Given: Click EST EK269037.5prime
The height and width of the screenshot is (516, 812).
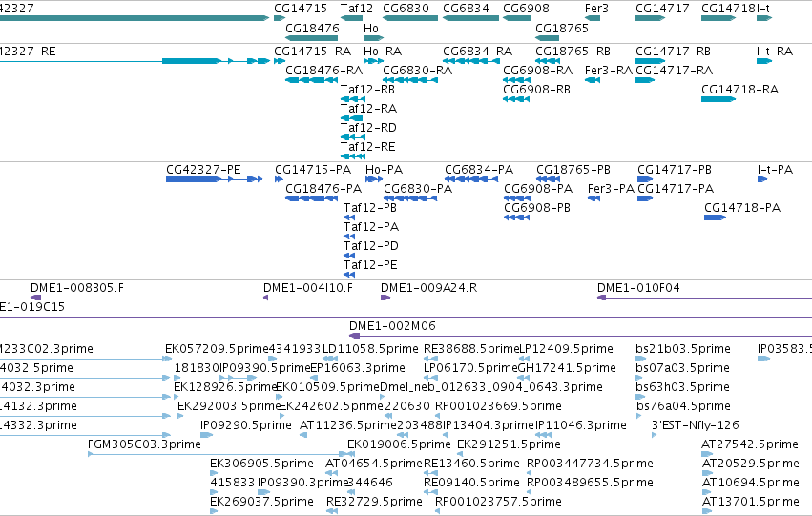Looking at the screenshot, I should pyautogui.click(x=261, y=501).
